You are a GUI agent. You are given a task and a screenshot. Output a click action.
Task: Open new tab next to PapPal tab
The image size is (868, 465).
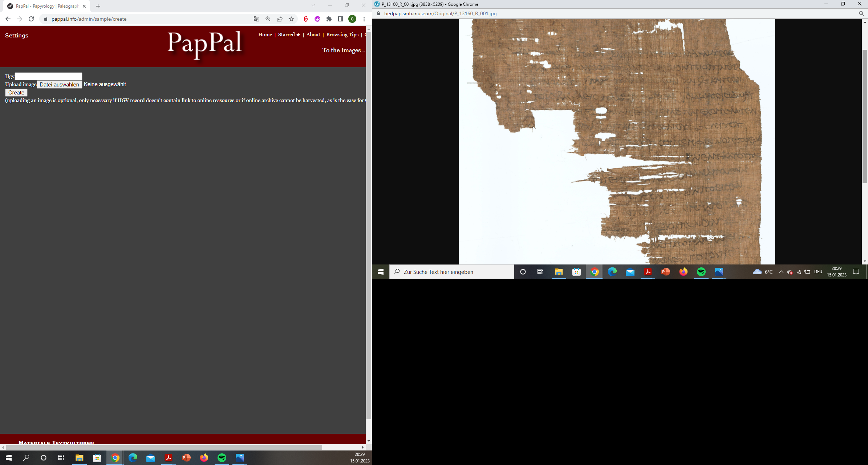point(98,6)
